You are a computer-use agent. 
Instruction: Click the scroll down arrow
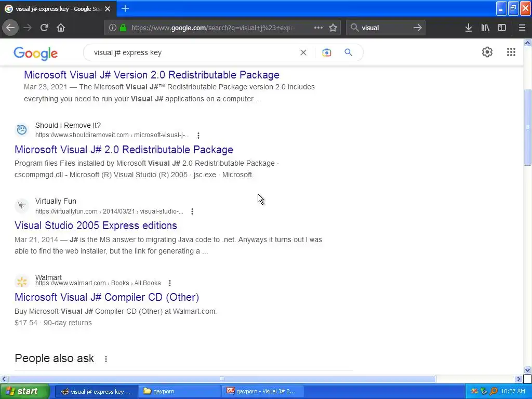528,370
